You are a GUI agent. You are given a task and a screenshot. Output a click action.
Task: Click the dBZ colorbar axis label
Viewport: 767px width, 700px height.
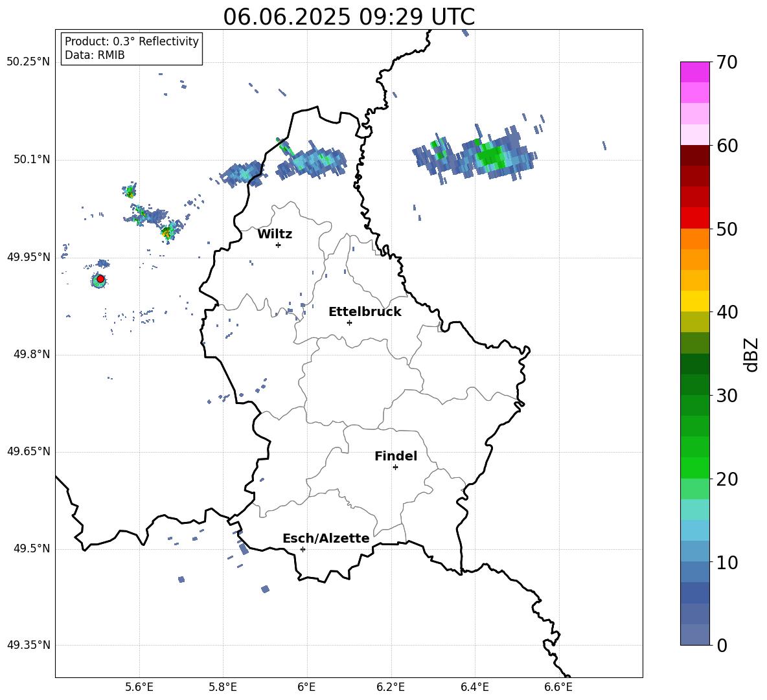tap(752, 354)
